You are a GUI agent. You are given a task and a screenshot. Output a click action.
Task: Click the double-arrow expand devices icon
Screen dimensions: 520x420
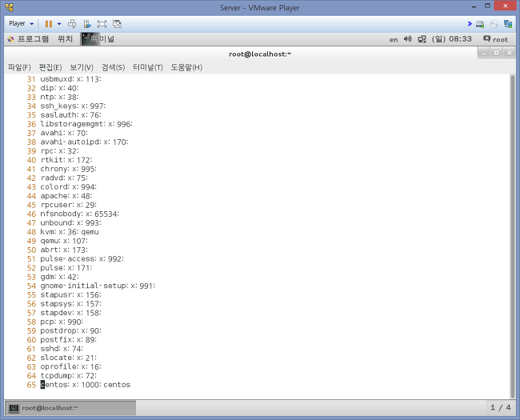pos(470,23)
